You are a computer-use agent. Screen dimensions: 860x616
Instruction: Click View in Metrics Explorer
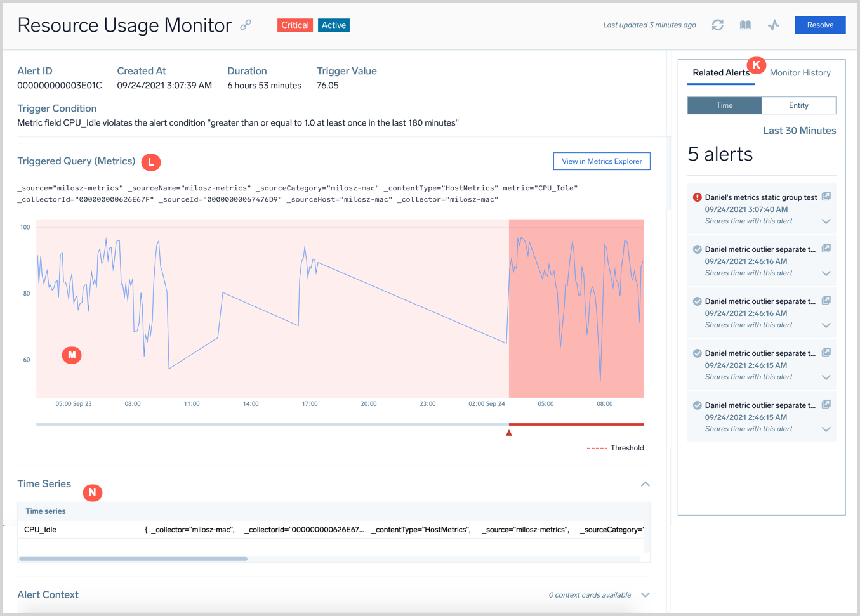(x=601, y=161)
